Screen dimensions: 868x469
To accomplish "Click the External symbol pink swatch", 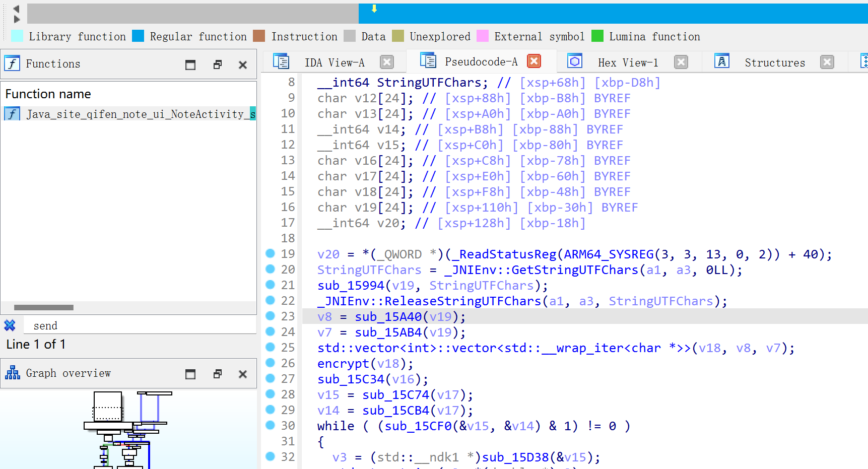I will tap(483, 36).
